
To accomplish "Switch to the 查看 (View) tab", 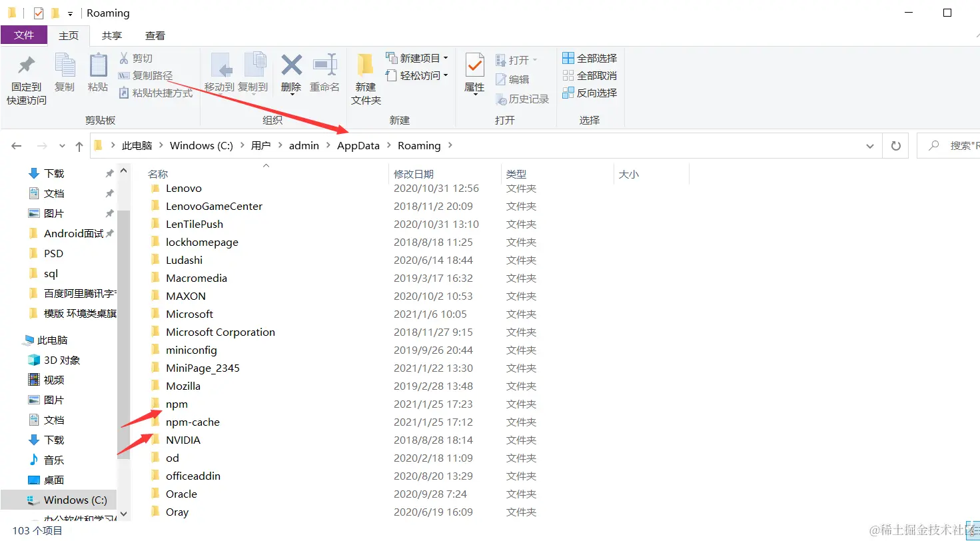I will point(155,36).
